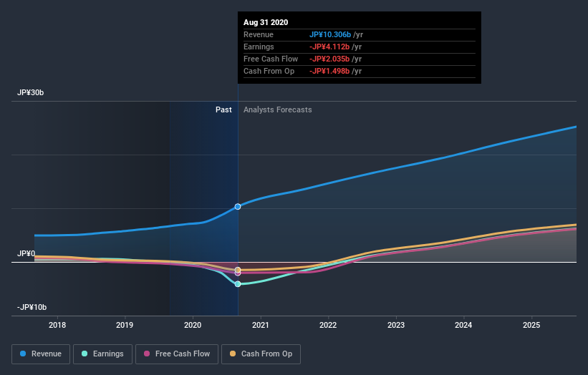Click the pink Free Cash Flow legend dot
The height and width of the screenshot is (375, 588).
click(x=147, y=354)
